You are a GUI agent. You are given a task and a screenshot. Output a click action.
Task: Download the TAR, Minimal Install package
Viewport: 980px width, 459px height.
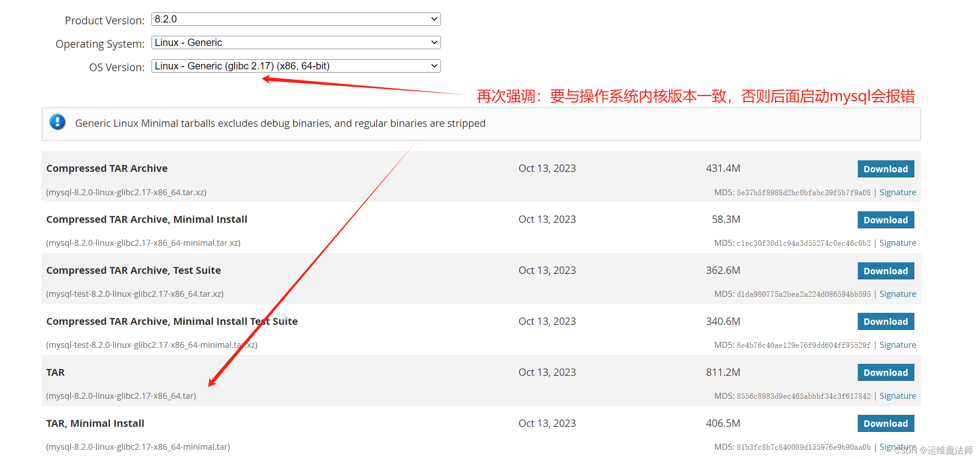(x=885, y=424)
